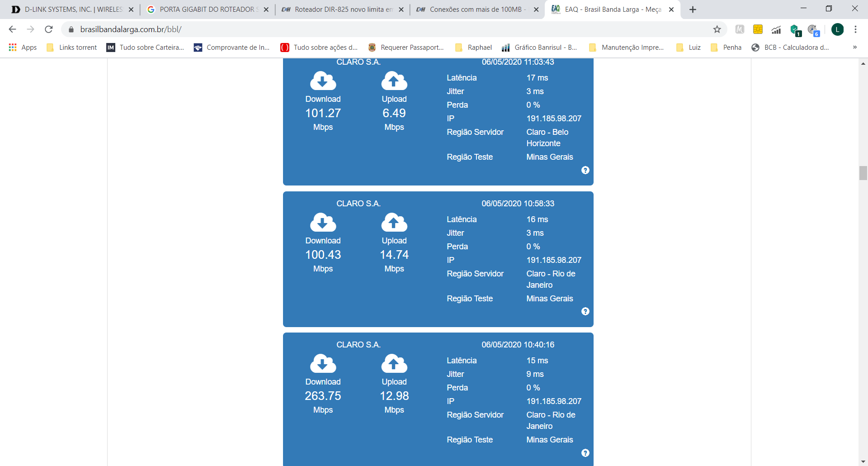Viewport: 868px width, 466px height.
Task: Click the browser back arrow
Action: tap(12, 29)
